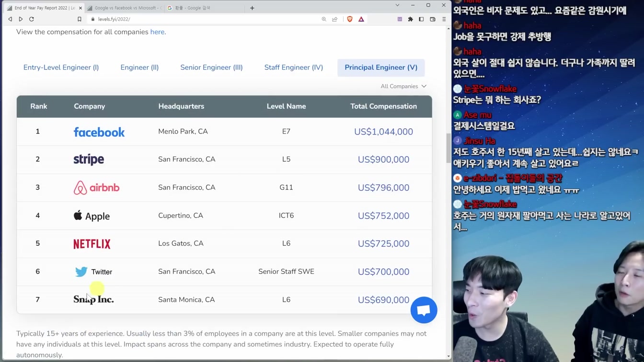Open the tab search chevron in the title bar
Screen dimensions: 644x362
pos(397,5)
